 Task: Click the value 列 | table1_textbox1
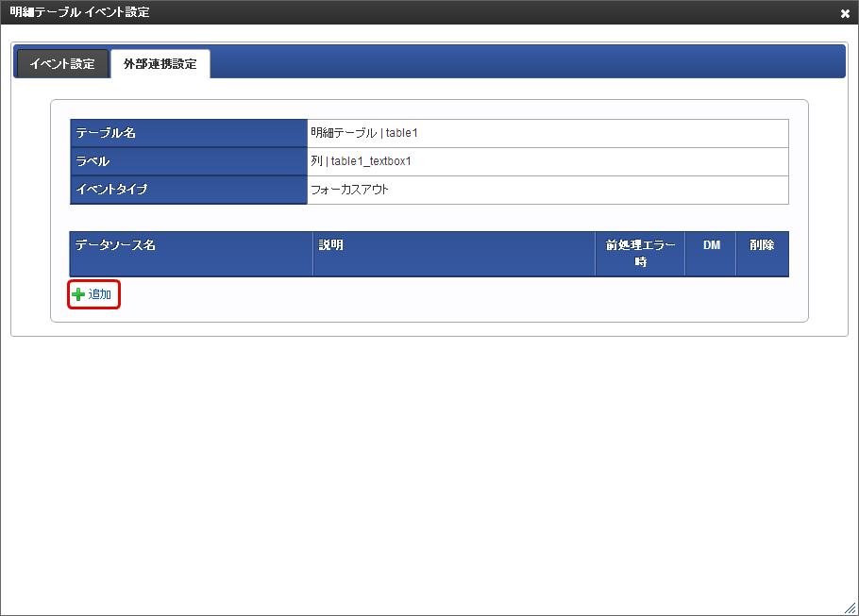tap(361, 161)
